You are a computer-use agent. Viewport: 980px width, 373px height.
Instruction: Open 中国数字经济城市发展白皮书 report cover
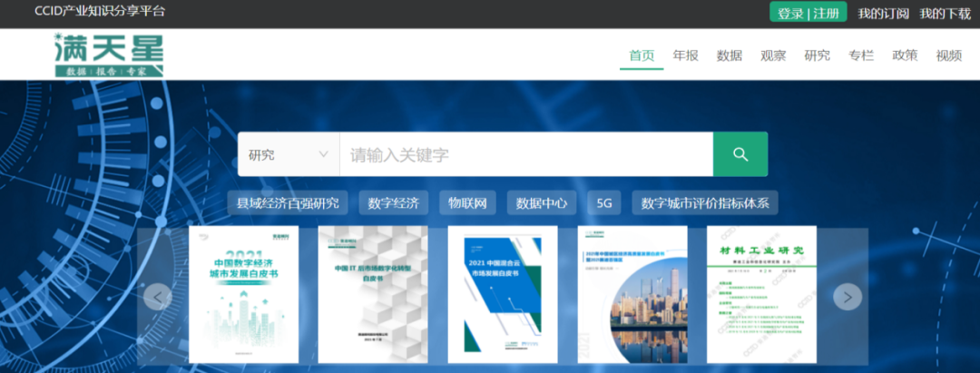(244, 294)
